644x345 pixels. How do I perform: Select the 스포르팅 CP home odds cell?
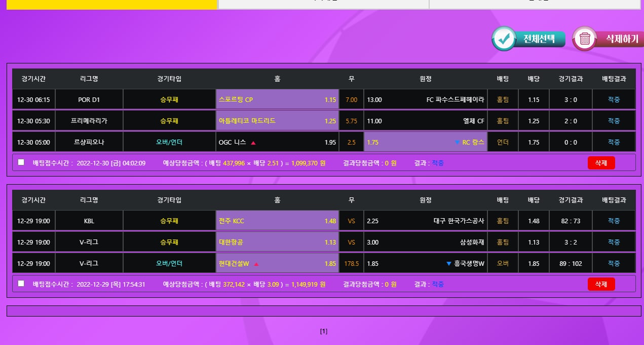(277, 99)
